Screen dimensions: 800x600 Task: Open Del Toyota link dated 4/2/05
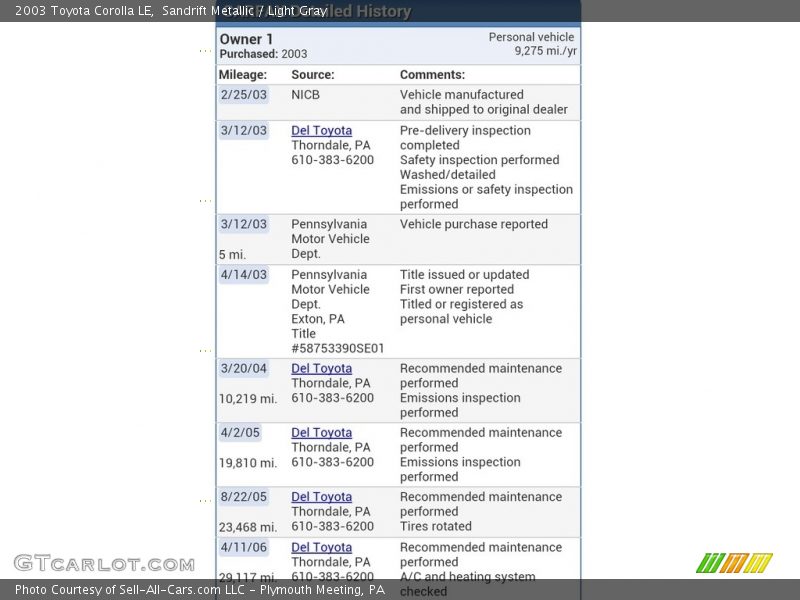click(x=321, y=433)
